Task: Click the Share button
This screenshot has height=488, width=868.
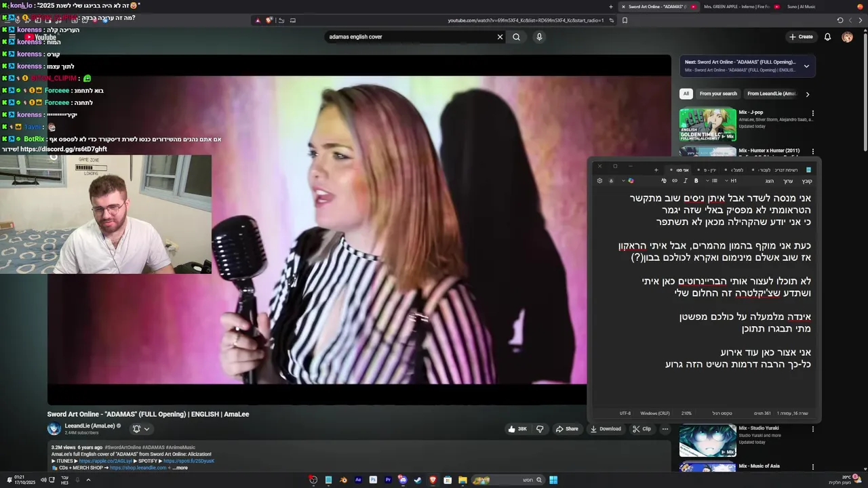Action: click(567, 428)
